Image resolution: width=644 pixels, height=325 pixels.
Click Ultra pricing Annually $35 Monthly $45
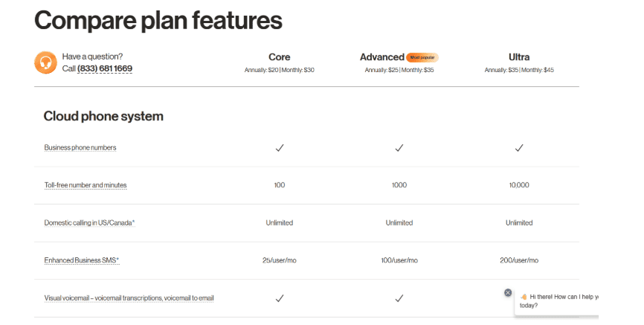tap(519, 70)
